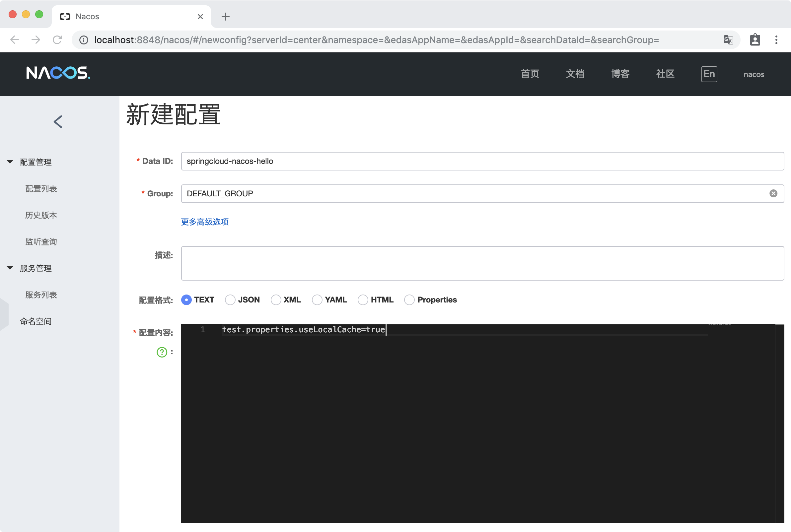Switch language with the En button
The width and height of the screenshot is (791, 532).
[x=709, y=74]
